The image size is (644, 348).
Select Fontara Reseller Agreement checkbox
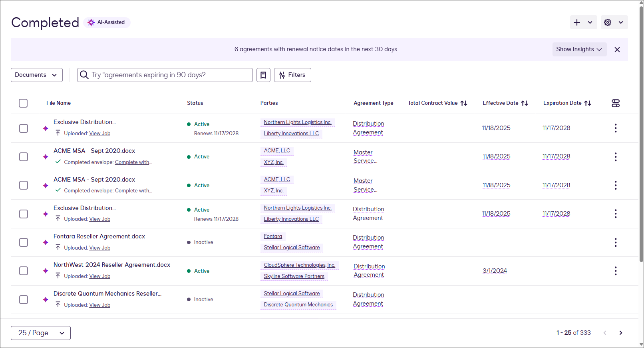[x=24, y=242]
